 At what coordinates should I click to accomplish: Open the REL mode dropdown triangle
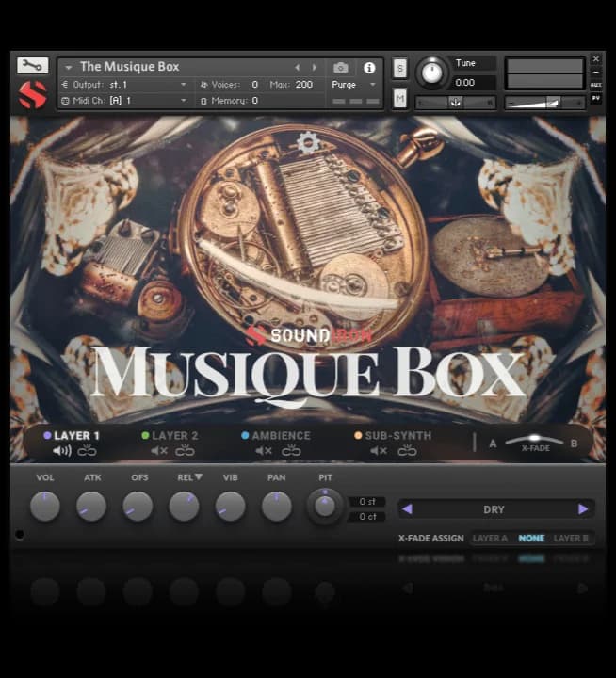point(198,476)
